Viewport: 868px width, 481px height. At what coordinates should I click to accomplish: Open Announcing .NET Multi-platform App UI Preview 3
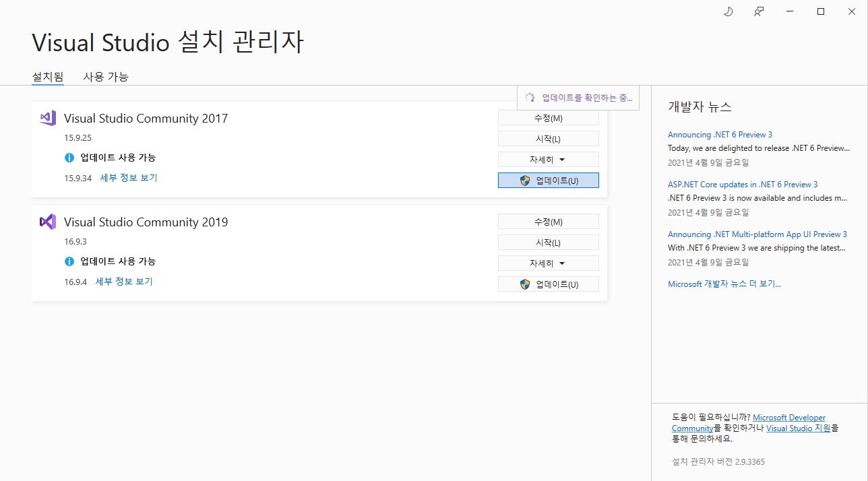click(x=757, y=234)
